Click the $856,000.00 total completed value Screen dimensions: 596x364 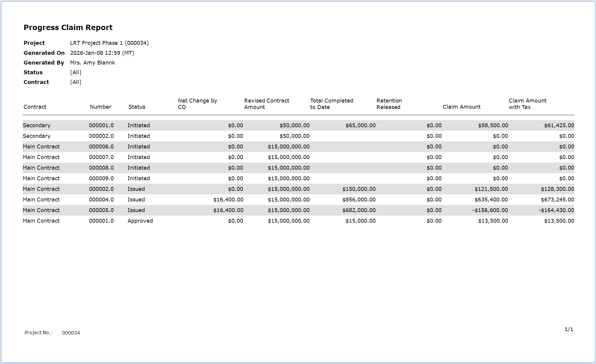359,200
